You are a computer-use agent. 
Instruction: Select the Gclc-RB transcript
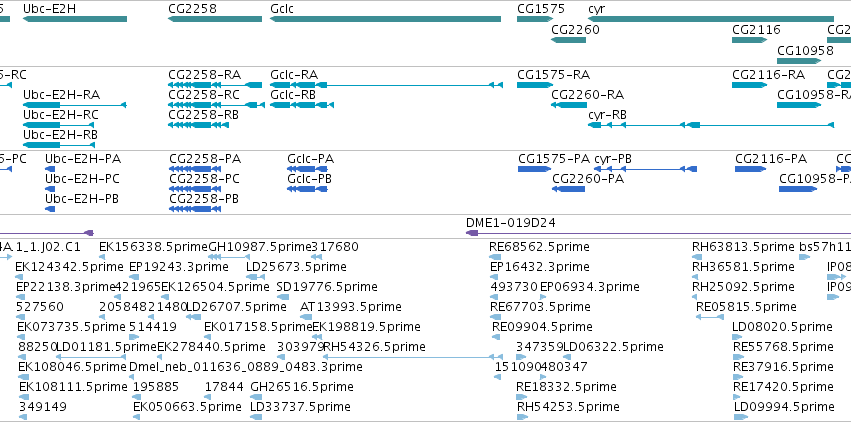click(302, 105)
